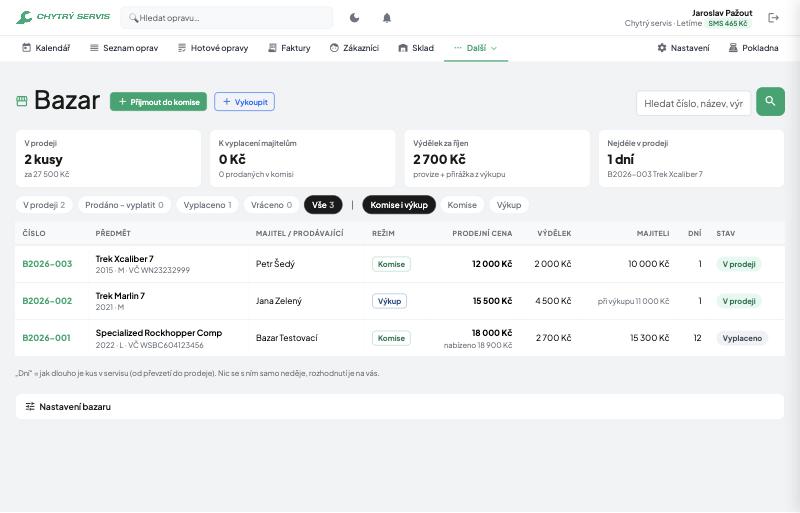Click the green search magnifier button
Image resolution: width=800 pixels, height=513 pixels.
tap(770, 102)
